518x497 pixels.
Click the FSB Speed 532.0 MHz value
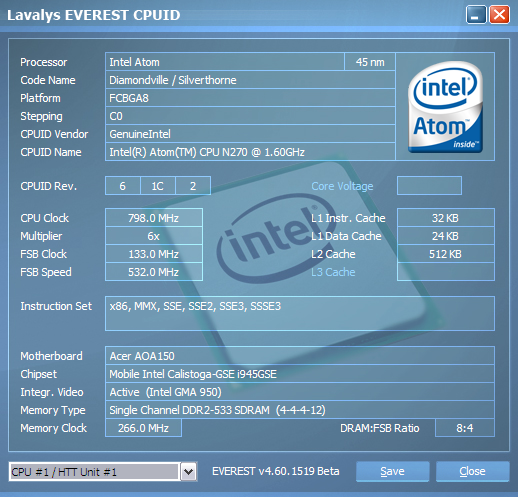point(154,272)
